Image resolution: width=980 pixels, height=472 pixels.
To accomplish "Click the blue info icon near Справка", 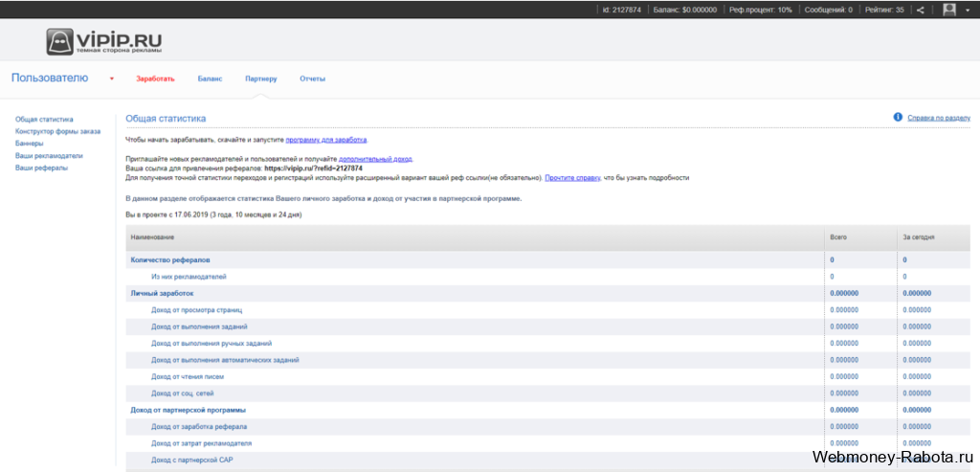I will [898, 117].
